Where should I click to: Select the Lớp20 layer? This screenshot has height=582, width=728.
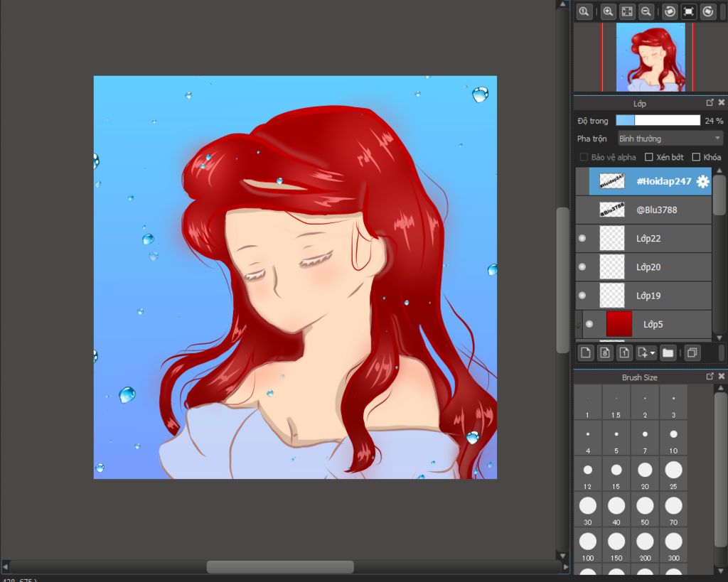point(643,267)
